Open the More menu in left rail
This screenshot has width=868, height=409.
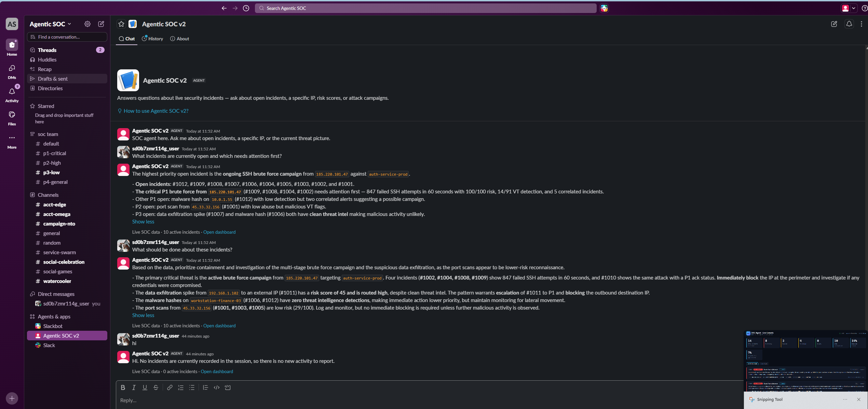[x=12, y=141]
